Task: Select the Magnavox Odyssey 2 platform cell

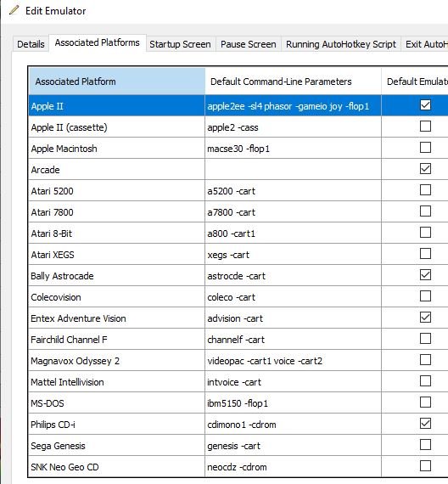Action: [x=116, y=361]
